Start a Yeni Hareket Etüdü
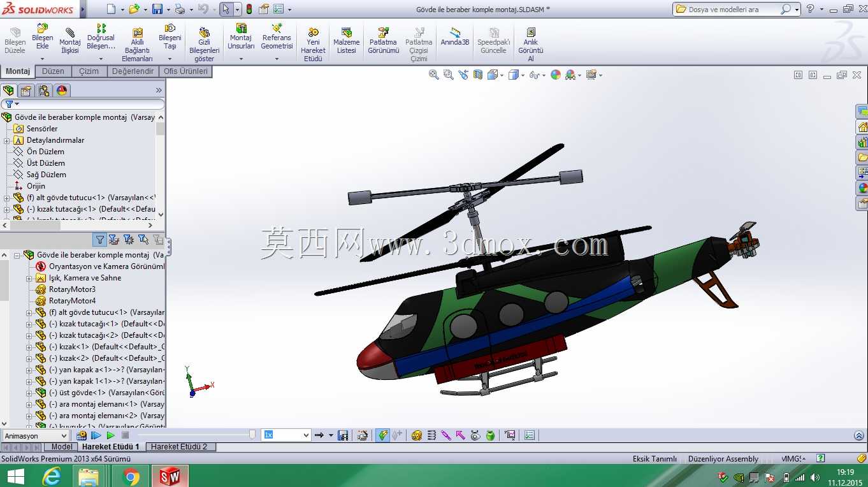The height and width of the screenshot is (487, 868). point(313,45)
